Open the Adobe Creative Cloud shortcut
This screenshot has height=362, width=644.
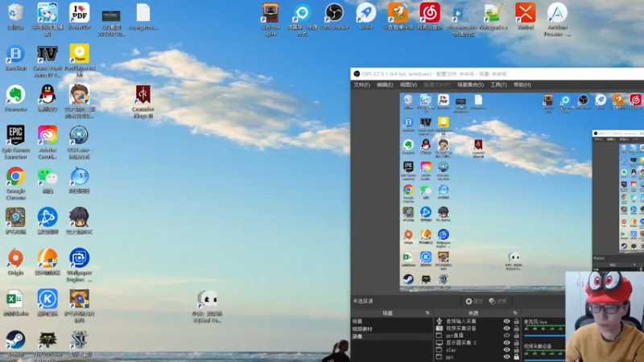(x=47, y=142)
